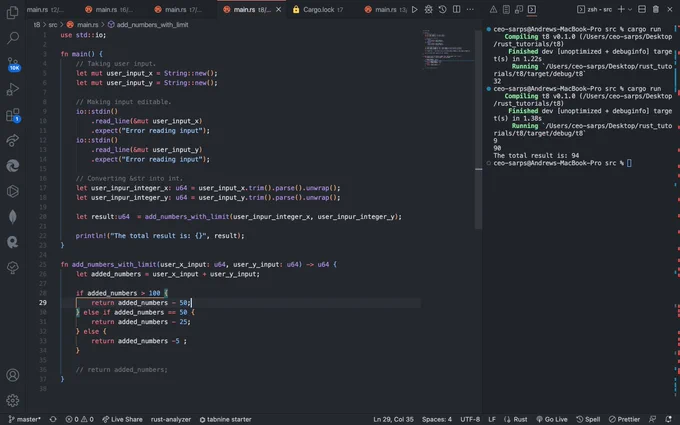The width and height of the screenshot is (680, 425).
Task: Create a new terminal with plus icon
Action: pos(621,9)
